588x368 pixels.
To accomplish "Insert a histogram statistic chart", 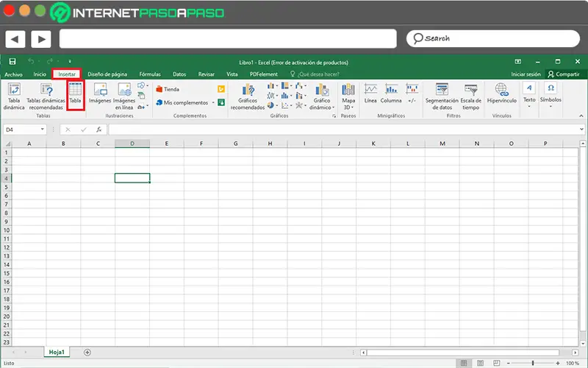I will (x=285, y=96).
